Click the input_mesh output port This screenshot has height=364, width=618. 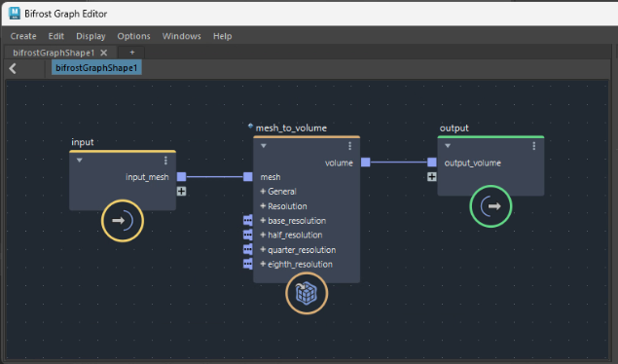coord(181,177)
